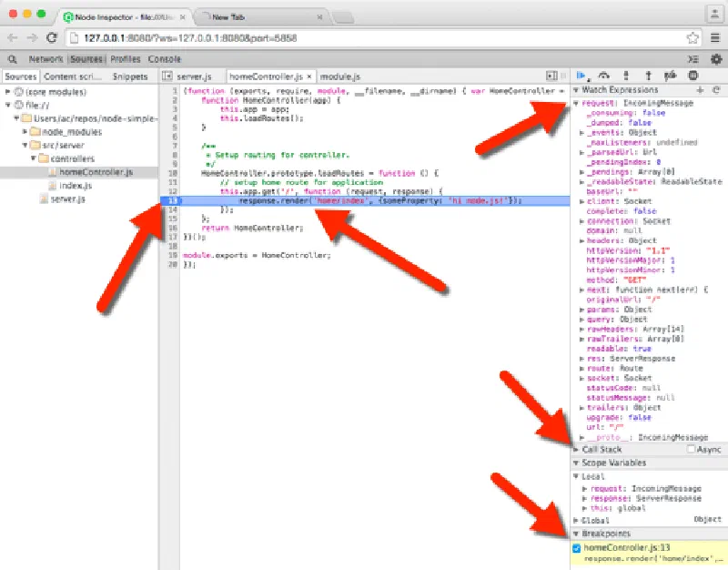Expand the headers: Object watch property
The height and width of the screenshot is (570, 728).
581,240
